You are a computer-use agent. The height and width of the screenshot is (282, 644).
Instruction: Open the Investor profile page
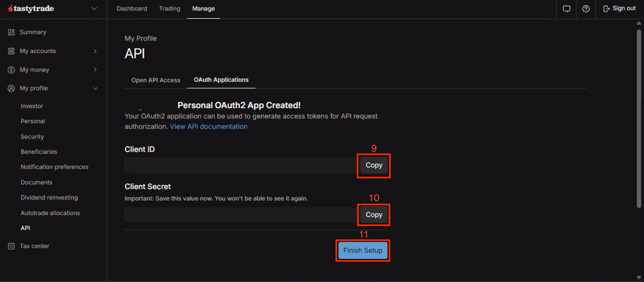[x=32, y=106]
